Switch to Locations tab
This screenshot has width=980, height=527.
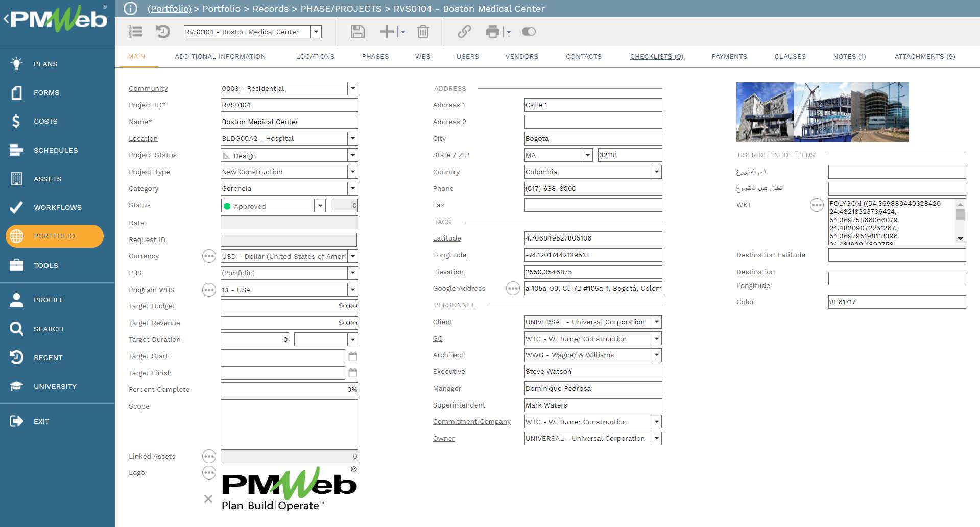tap(315, 56)
